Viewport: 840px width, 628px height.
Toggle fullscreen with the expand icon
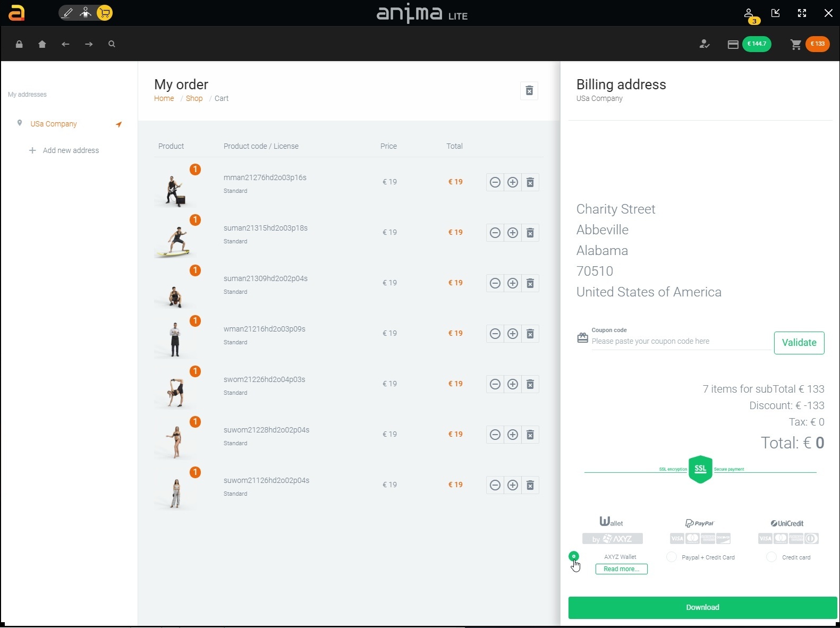pos(802,13)
